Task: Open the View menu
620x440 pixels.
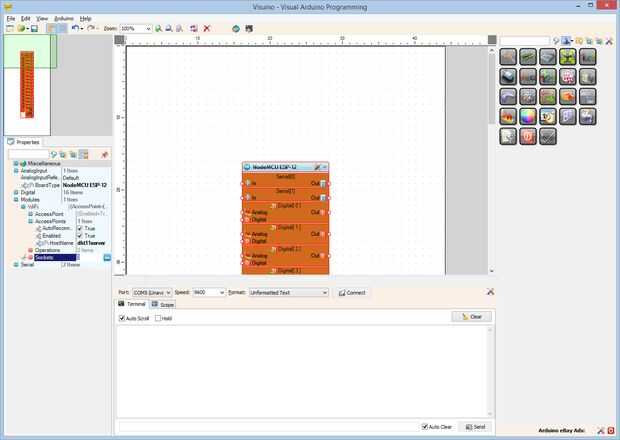Action: [x=42, y=19]
